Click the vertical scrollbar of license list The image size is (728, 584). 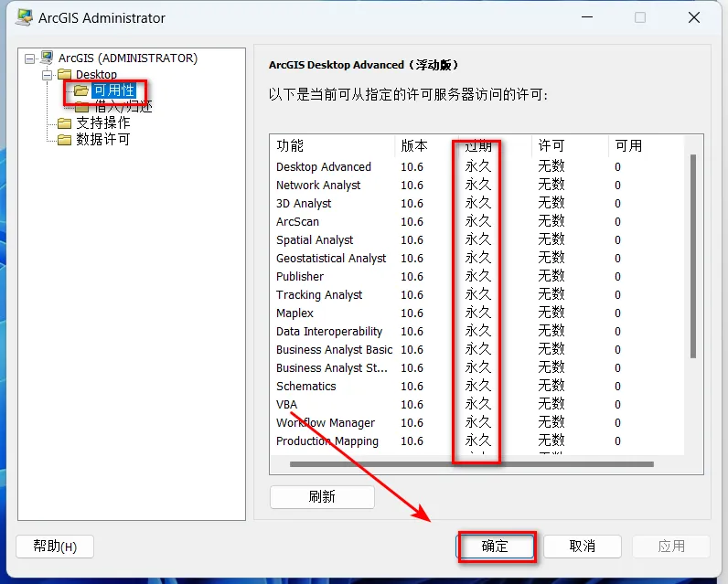pyautogui.click(x=693, y=256)
